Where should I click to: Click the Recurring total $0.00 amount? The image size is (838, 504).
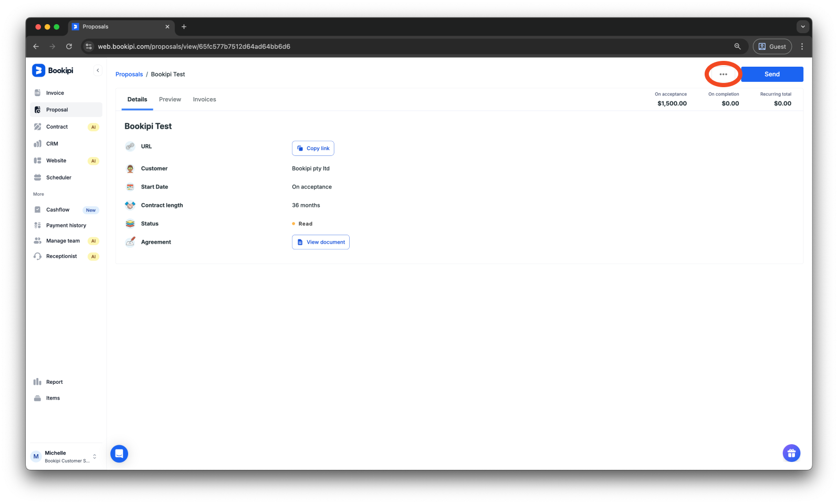click(782, 103)
